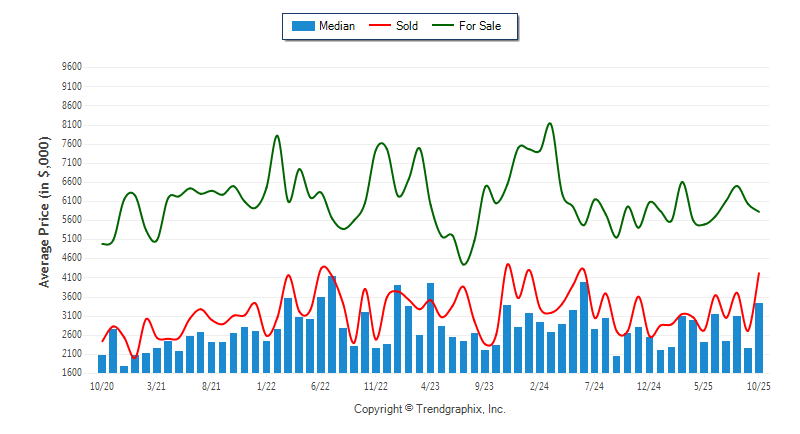Image resolution: width=800 pixels, height=434 pixels.
Task: Click the 9600 y-axis value label
Action: coord(71,67)
